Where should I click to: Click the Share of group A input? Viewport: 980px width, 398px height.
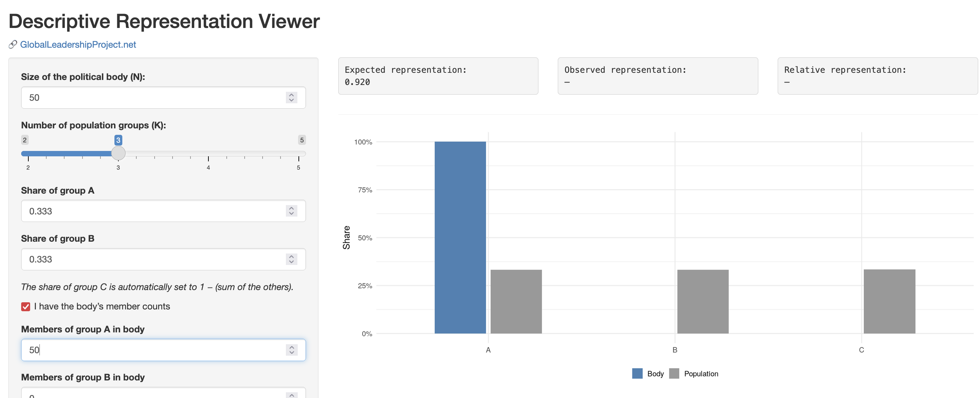pos(152,211)
